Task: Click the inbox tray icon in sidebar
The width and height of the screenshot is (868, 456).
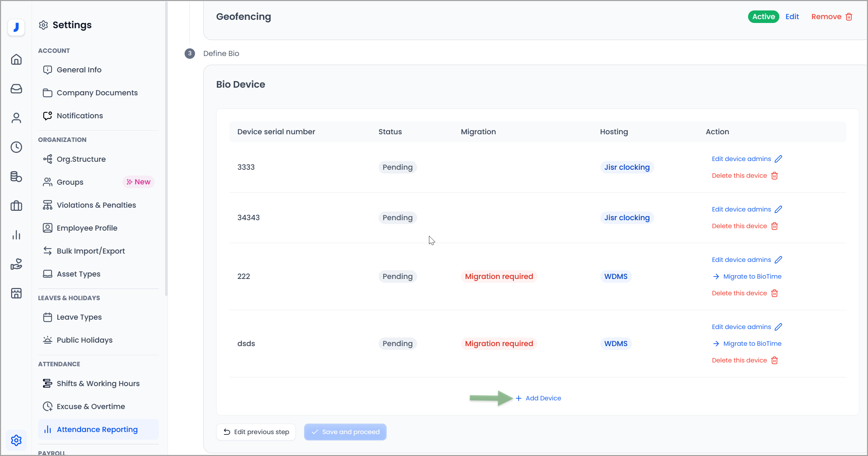Action: click(16, 89)
